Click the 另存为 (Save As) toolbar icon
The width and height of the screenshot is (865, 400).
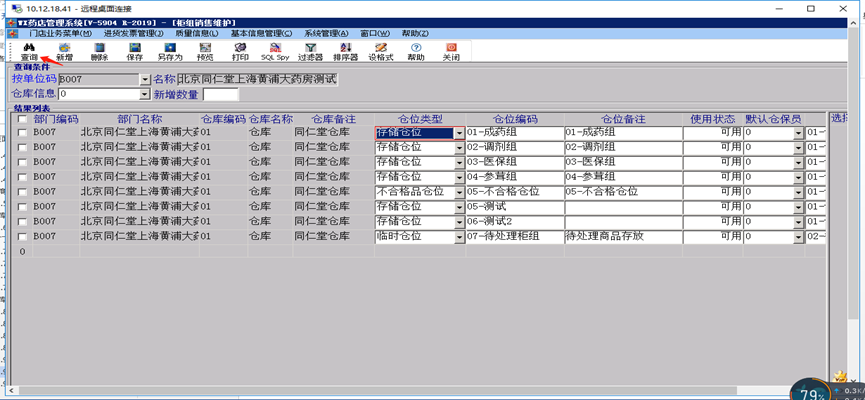pyautogui.click(x=170, y=48)
